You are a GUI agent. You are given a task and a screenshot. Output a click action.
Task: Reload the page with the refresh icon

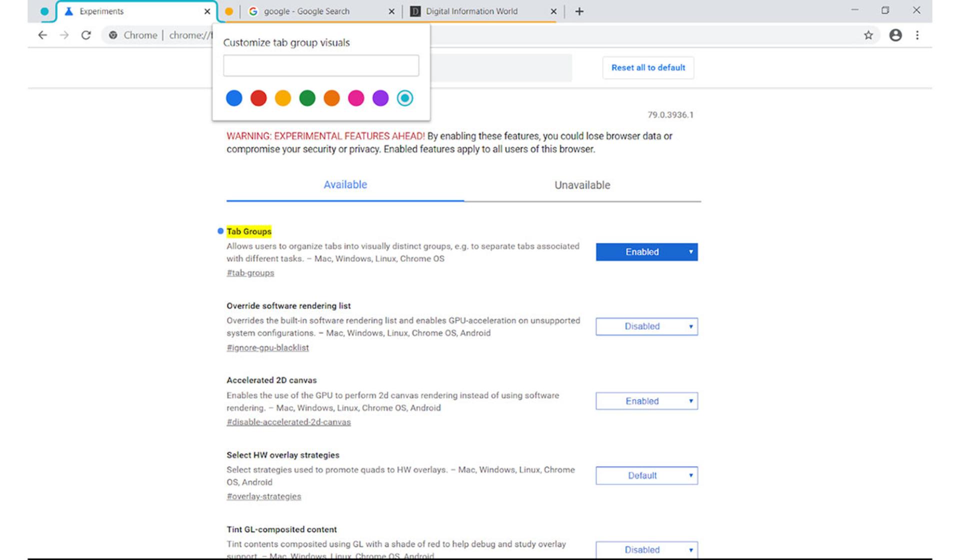(x=86, y=35)
